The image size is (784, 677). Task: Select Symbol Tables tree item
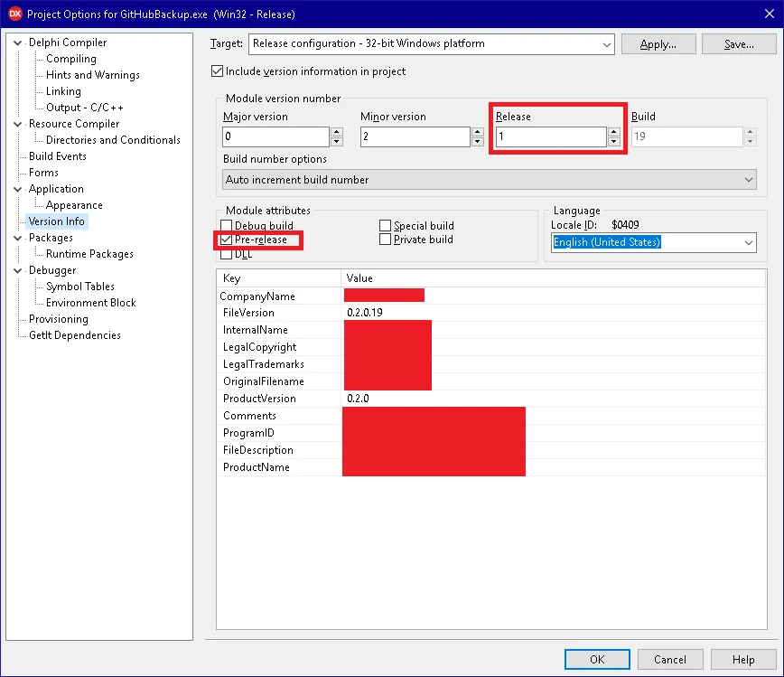tap(80, 287)
